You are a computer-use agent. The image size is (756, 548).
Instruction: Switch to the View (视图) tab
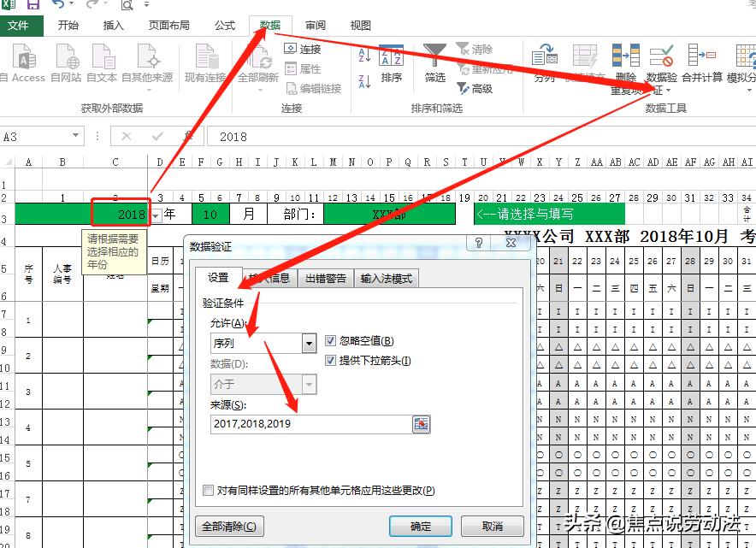pos(361,26)
